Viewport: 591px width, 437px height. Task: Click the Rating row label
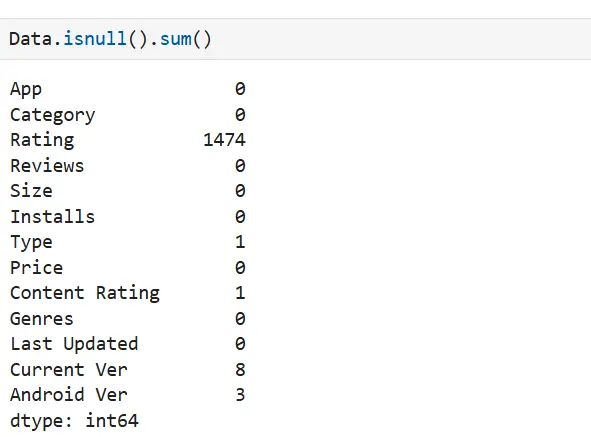click(42, 140)
